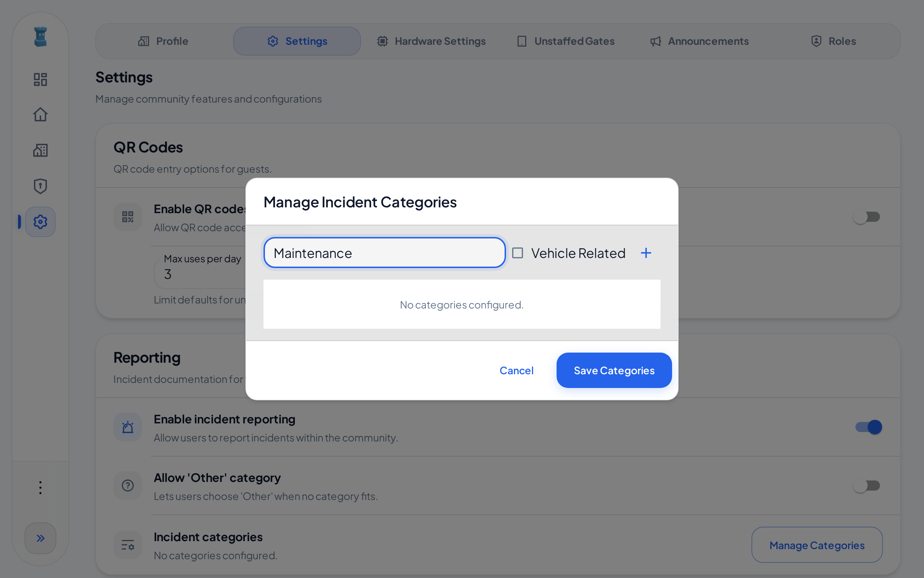
Task: Click the Manage Categories button
Action: coord(817,545)
